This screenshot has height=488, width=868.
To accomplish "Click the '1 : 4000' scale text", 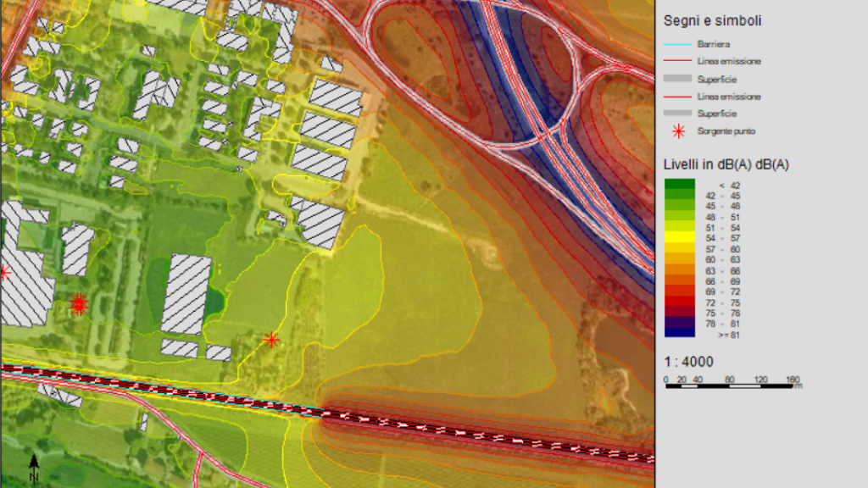I will click(688, 362).
